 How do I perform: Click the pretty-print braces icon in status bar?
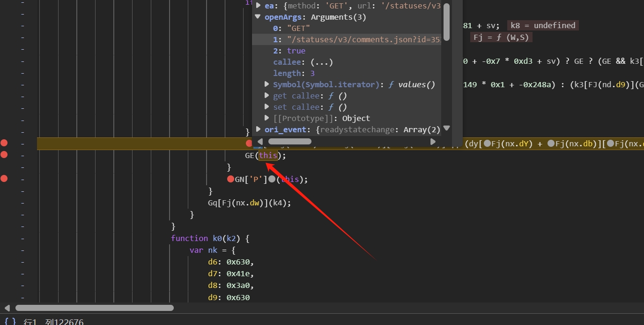[10, 322]
